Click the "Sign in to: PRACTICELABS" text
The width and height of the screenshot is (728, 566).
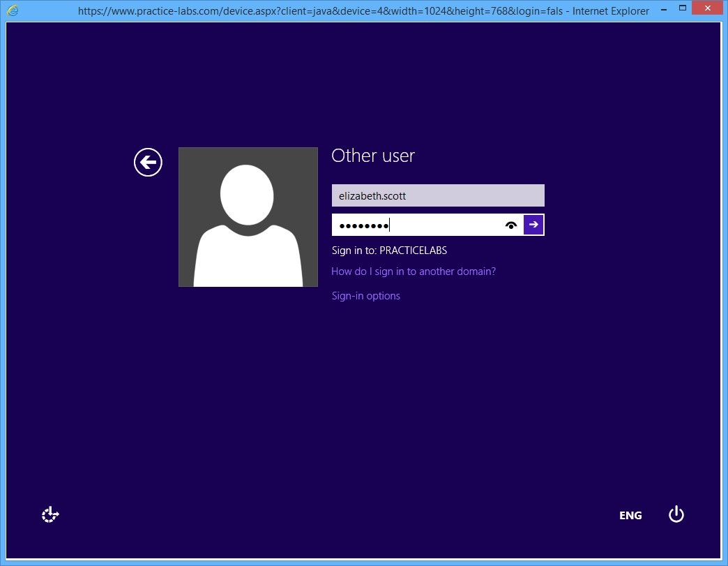click(x=389, y=250)
